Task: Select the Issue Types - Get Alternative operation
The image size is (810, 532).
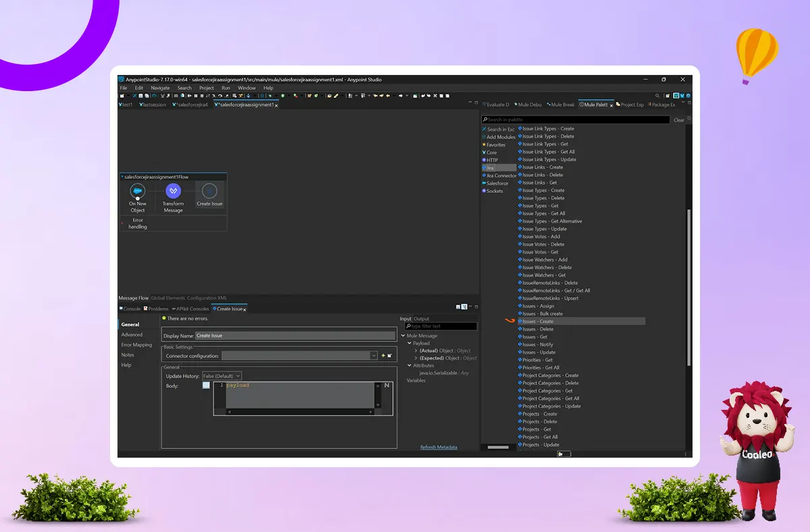Action: [549, 221]
